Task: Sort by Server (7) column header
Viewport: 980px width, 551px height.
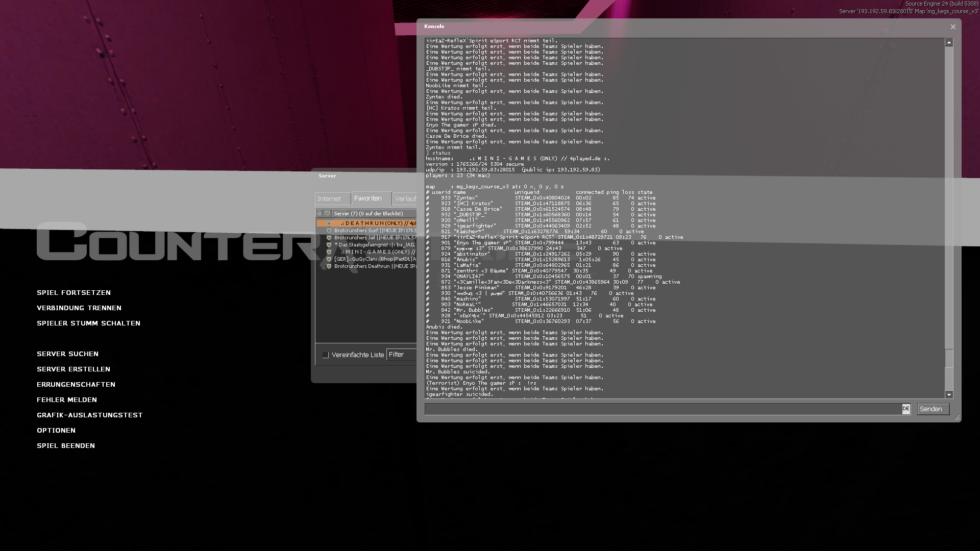Action: pos(375,213)
